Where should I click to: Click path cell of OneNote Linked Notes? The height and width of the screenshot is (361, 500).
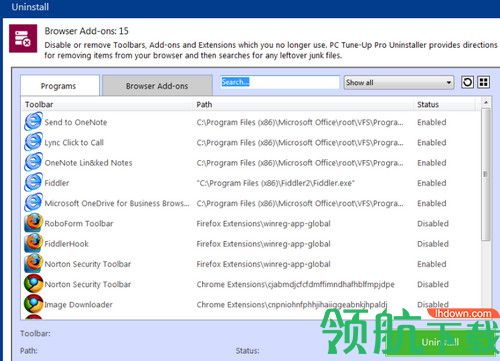click(x=300, y=163)
